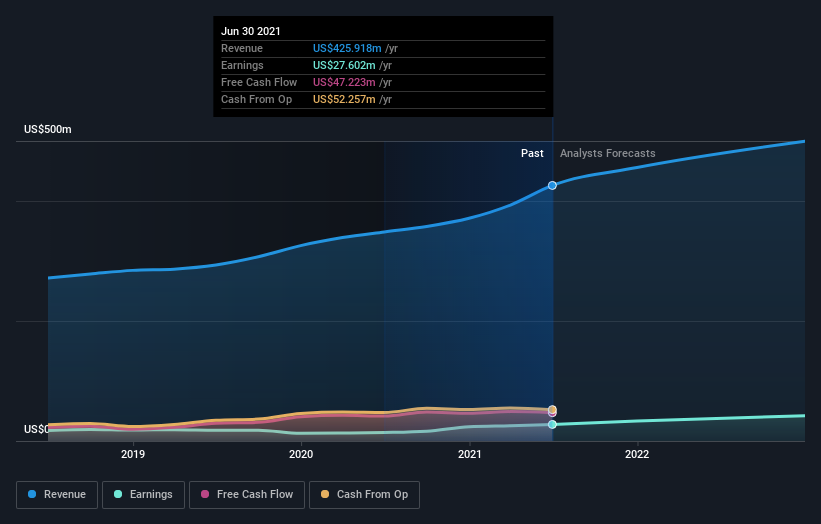
Task: Click the 2021 x-axis label
Action: point(470,454)
